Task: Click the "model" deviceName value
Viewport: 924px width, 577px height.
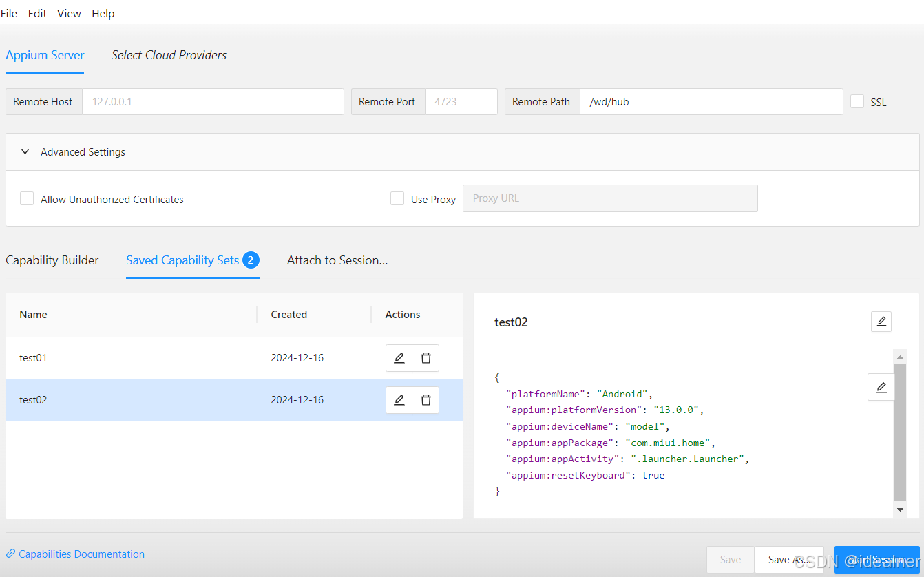Action: tap(644, 427)
